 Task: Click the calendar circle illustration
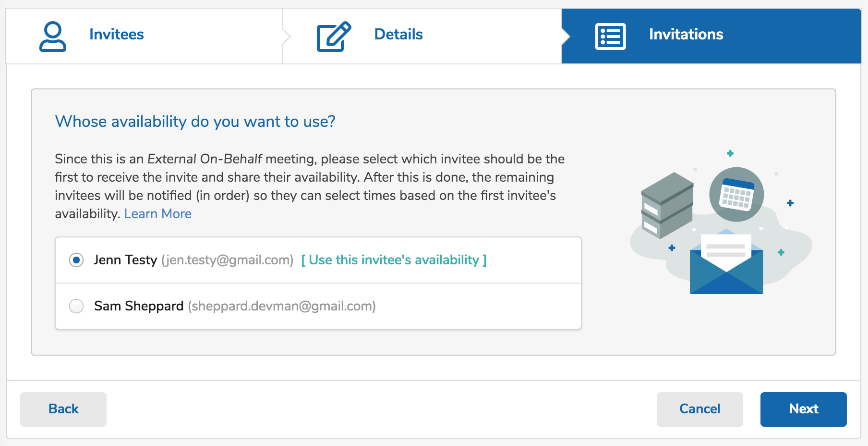736,194
